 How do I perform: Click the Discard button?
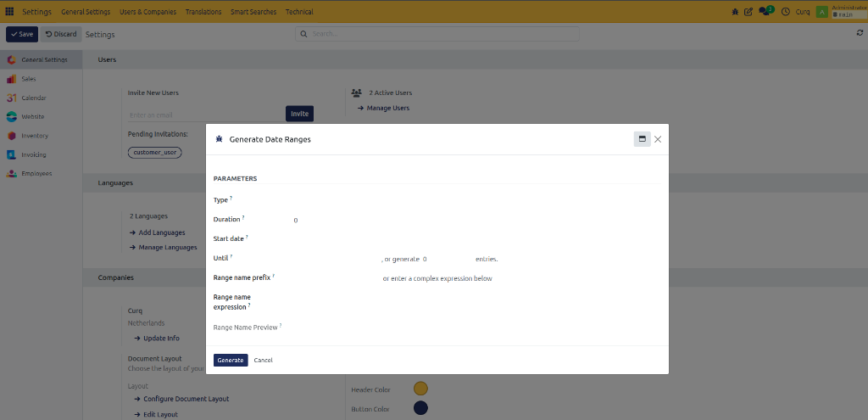[61, 34]
